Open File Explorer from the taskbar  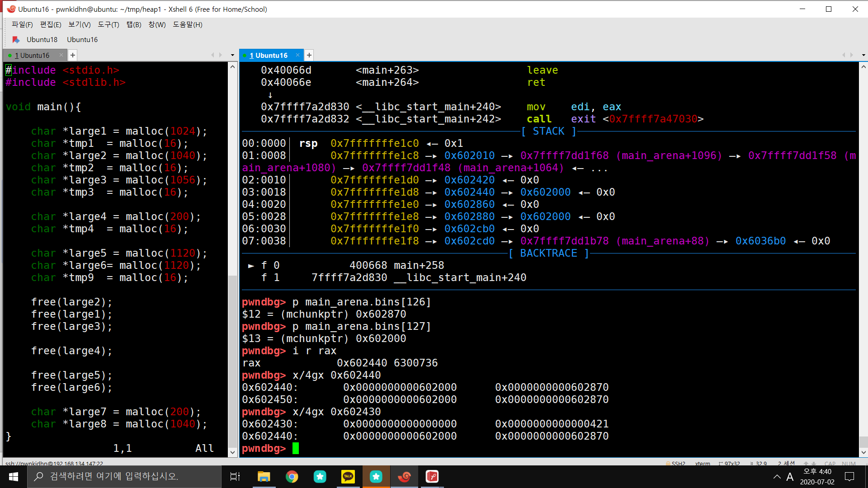[264, 477]
